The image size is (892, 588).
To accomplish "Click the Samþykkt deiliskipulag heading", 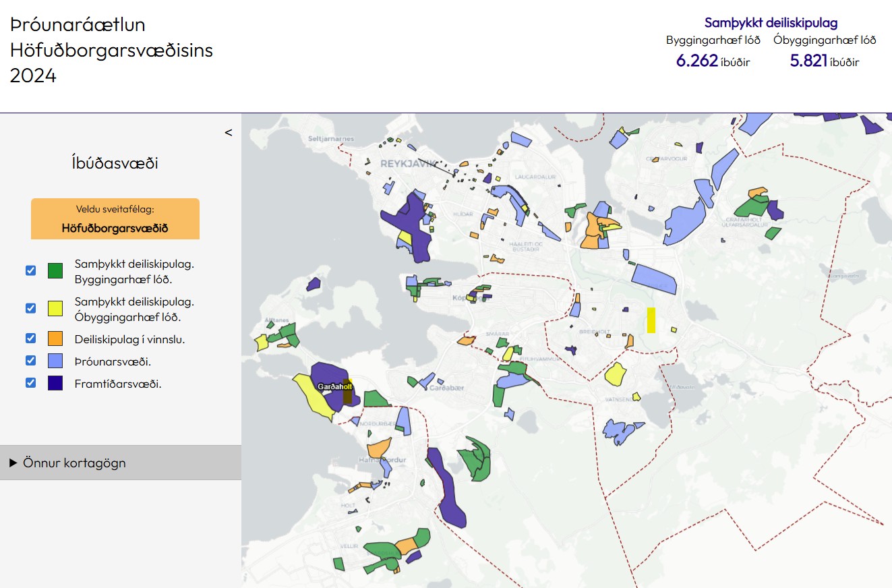I will [x=771, y=23].
